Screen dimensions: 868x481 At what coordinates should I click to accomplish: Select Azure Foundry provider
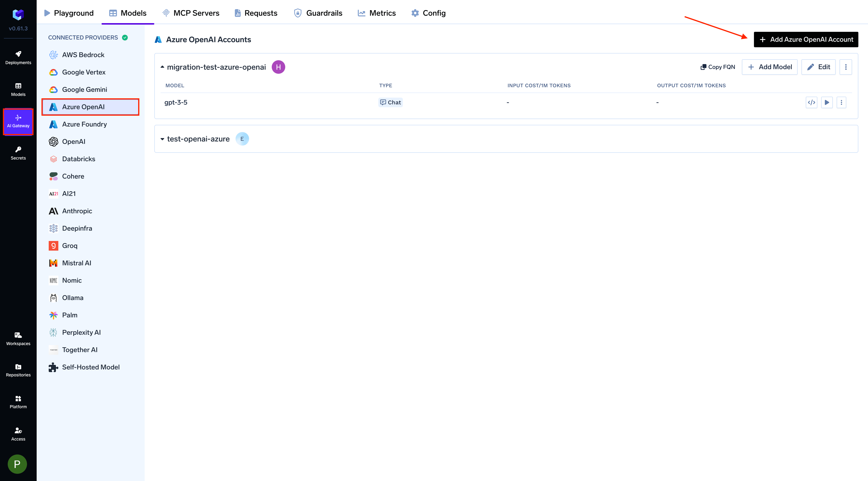(x=90, y=124)
